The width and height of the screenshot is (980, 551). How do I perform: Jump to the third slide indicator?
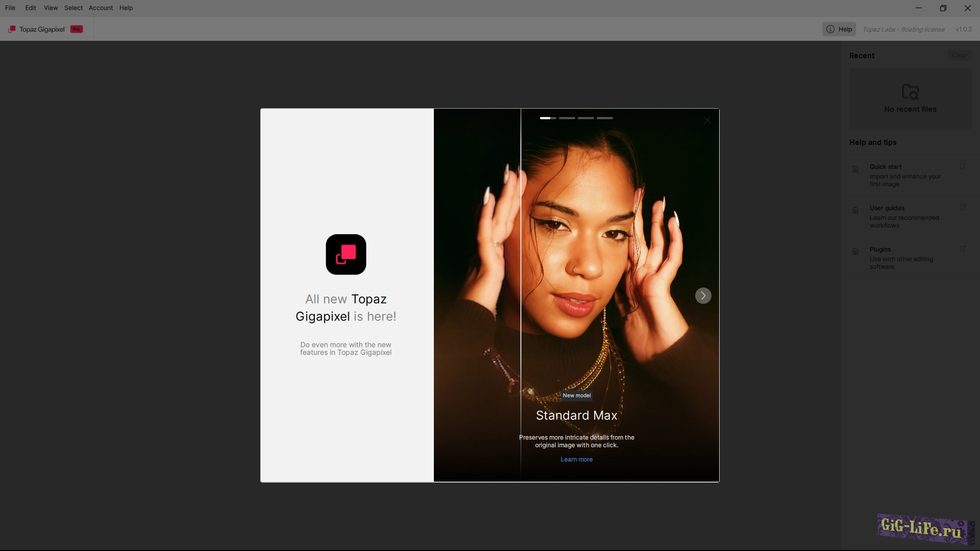[585, 118]
